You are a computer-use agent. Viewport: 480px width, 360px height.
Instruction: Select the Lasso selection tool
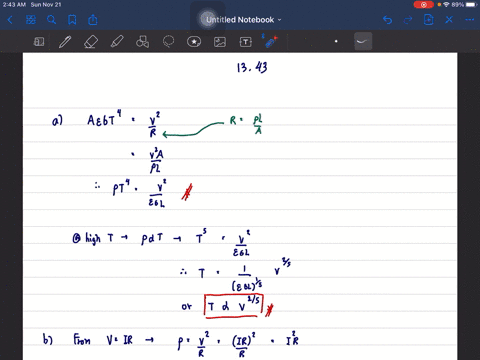point(168,42)
